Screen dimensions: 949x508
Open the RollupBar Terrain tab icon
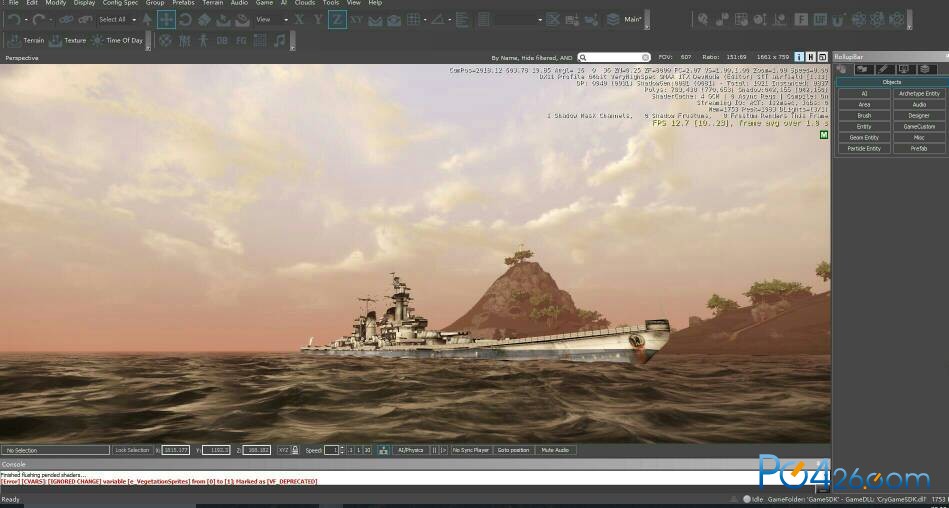(x=862, y=70)
